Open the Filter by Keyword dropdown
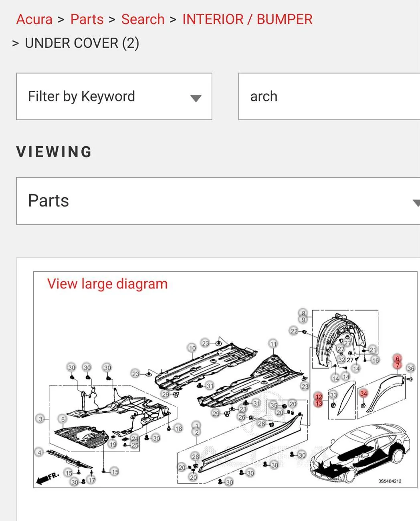420x521 pixels. tap(113, 96)
